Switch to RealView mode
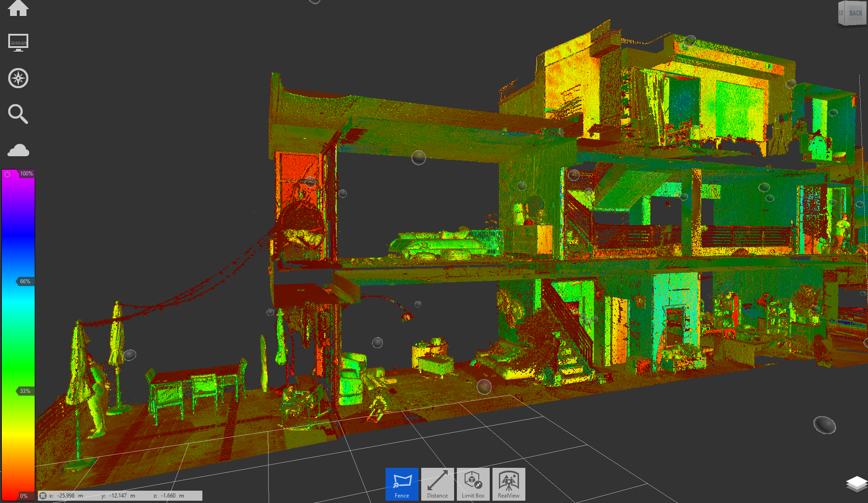The width and height of the screenshot is (868, 503). point(508,484)
